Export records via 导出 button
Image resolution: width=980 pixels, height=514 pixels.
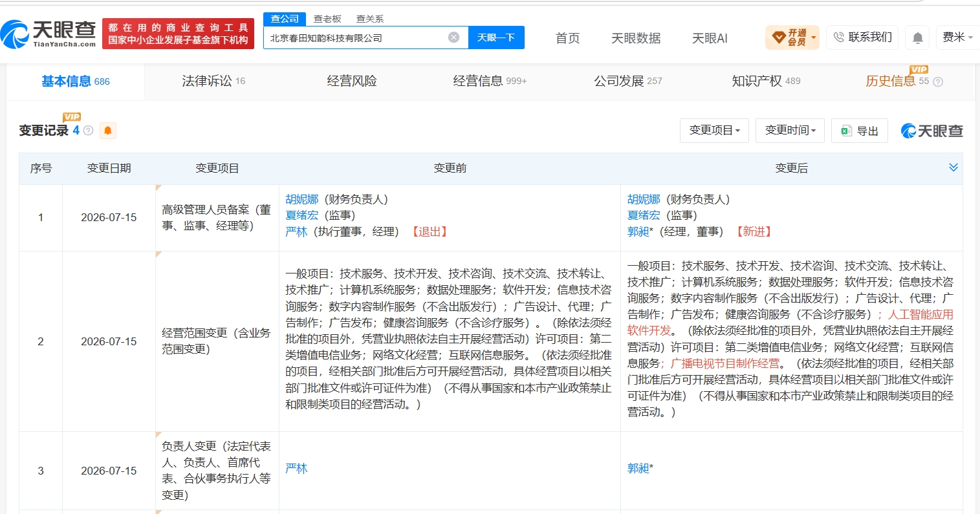point(860,131)
